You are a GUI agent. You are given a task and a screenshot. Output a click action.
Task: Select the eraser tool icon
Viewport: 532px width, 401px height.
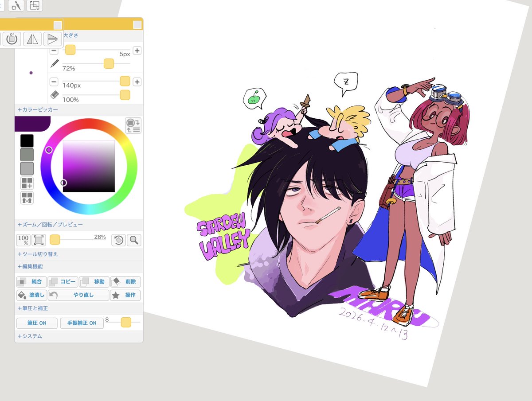coord(54,95)
